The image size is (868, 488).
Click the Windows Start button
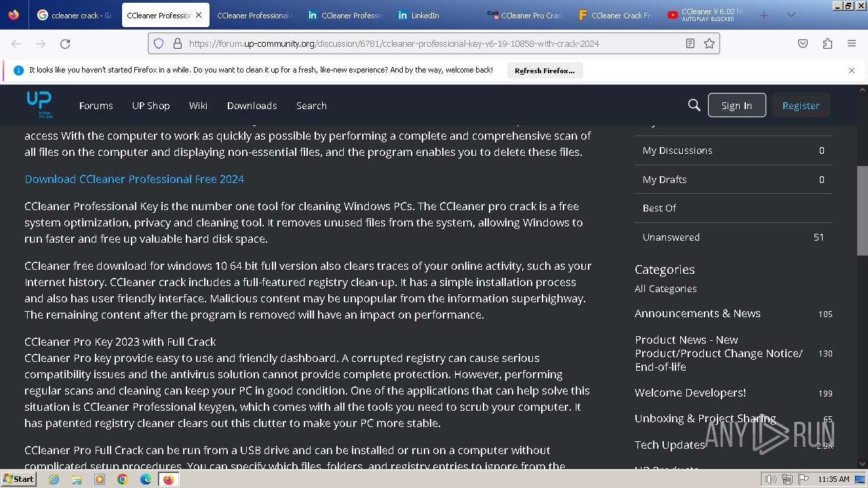coord(18,479)
